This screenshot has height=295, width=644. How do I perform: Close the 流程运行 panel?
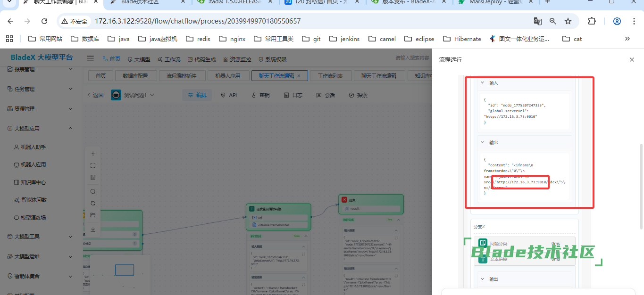tap(632, 60)
